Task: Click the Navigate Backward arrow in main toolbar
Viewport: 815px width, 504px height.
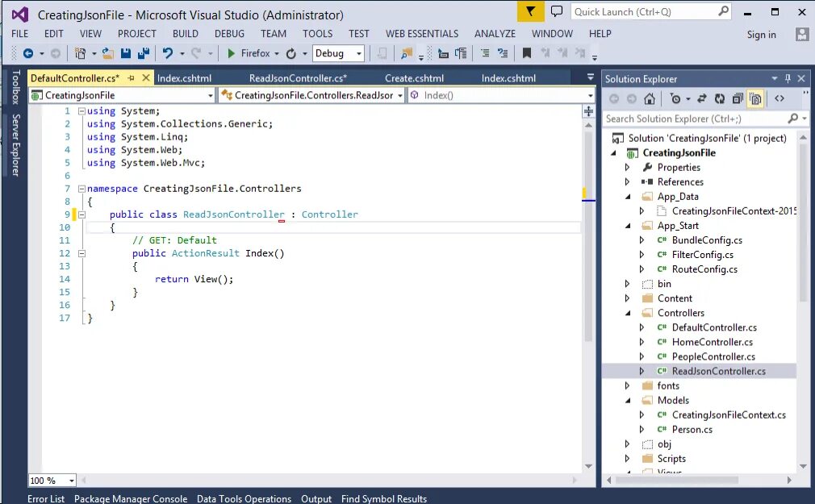Action: [28, 53]
